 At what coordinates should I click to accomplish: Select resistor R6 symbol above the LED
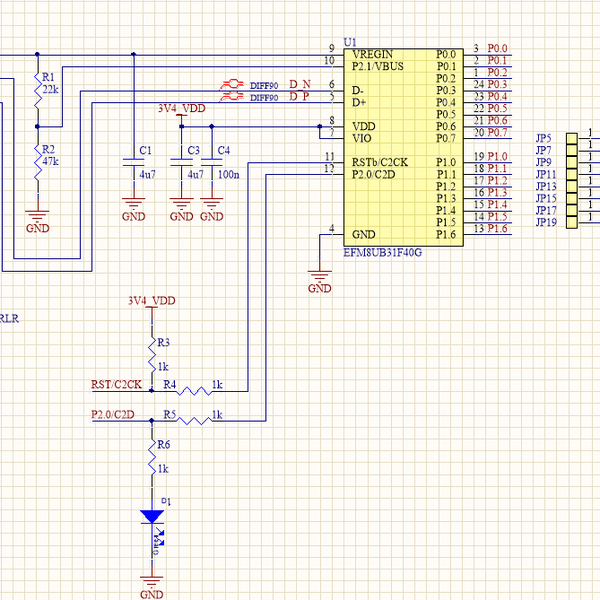tap(152, 457)
